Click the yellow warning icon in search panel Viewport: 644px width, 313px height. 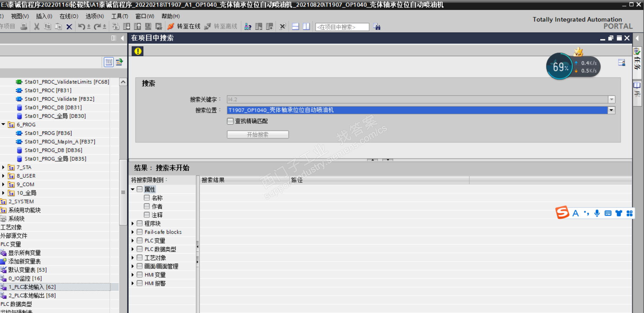coord(138,51)
